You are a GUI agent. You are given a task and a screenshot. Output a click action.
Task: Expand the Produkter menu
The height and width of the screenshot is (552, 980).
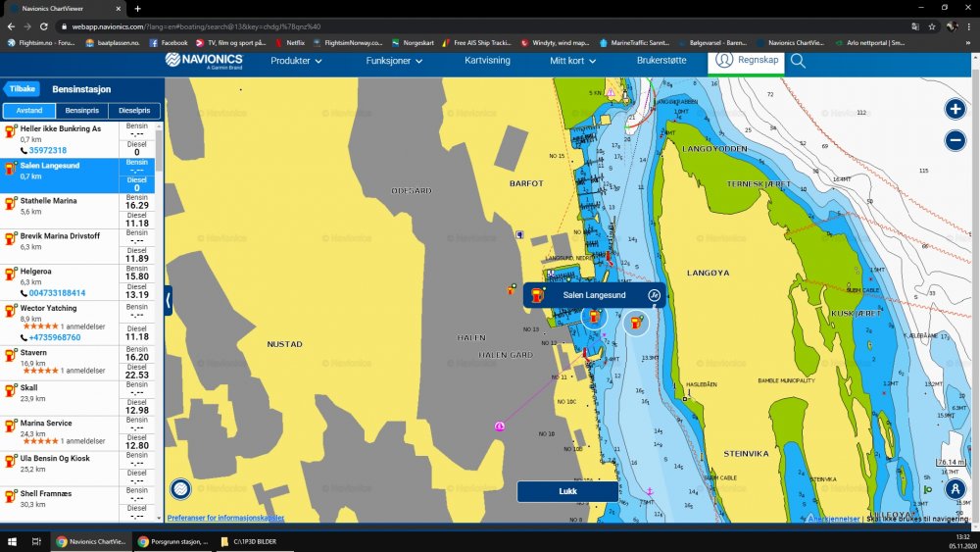coord(296,61)
